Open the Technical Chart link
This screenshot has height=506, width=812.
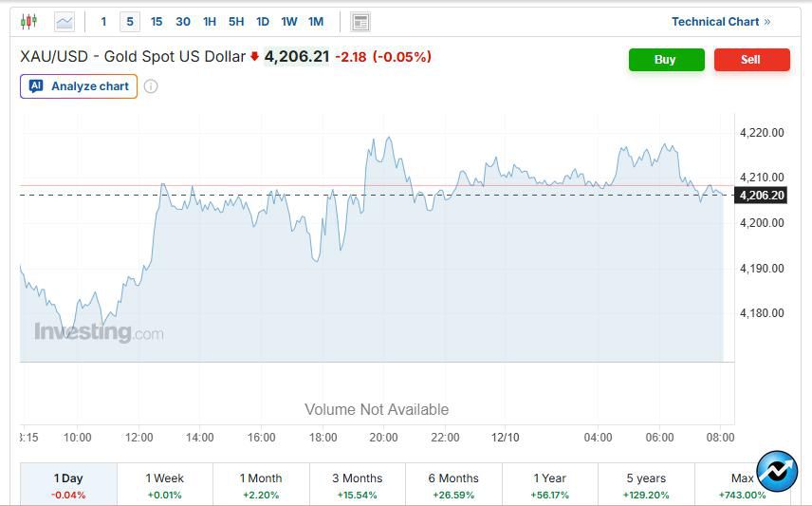(721, 21)
